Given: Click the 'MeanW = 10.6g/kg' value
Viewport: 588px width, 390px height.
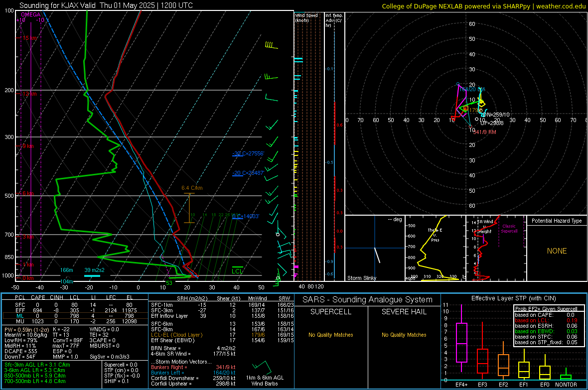Looking at the screenshot, I should (26, 335).
